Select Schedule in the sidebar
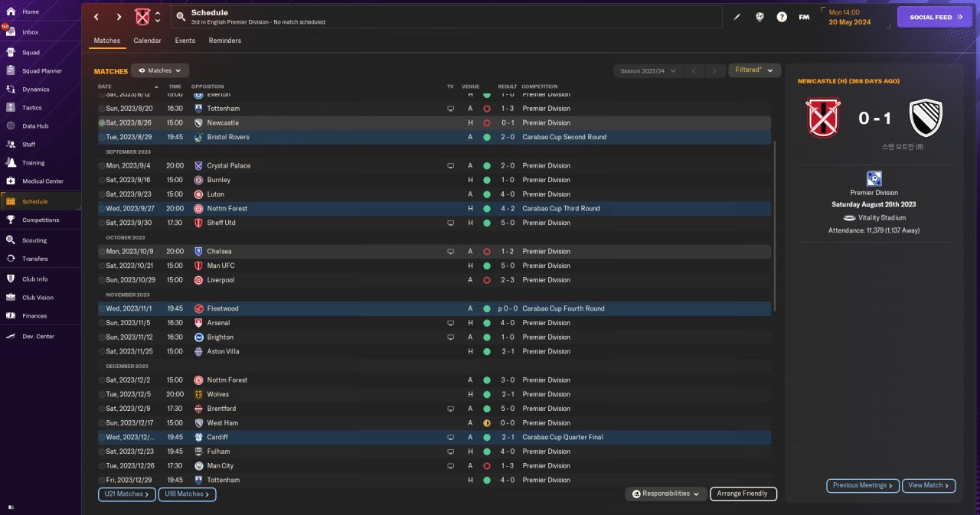 tap(41, 201)
